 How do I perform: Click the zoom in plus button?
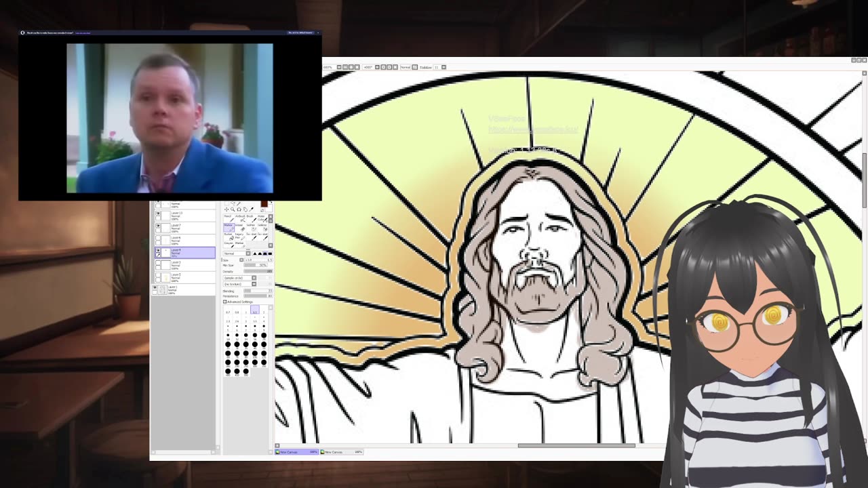pyautogui.click(x=351, y=67)
